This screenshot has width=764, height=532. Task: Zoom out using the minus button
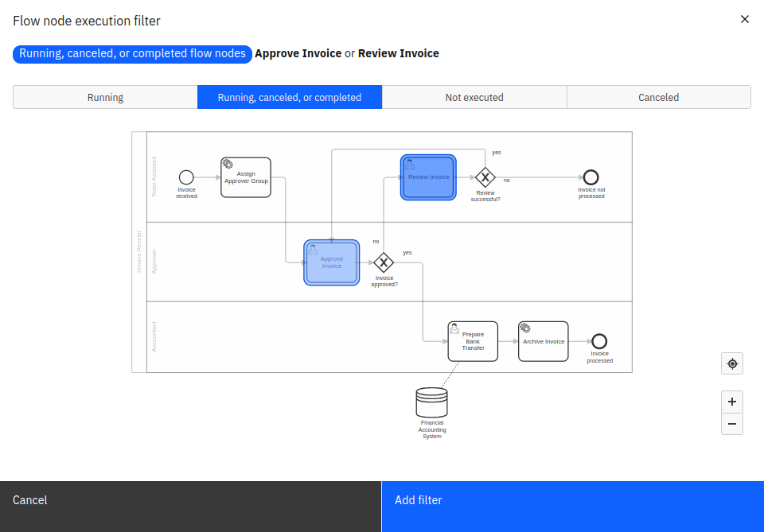tap(731, 424)
